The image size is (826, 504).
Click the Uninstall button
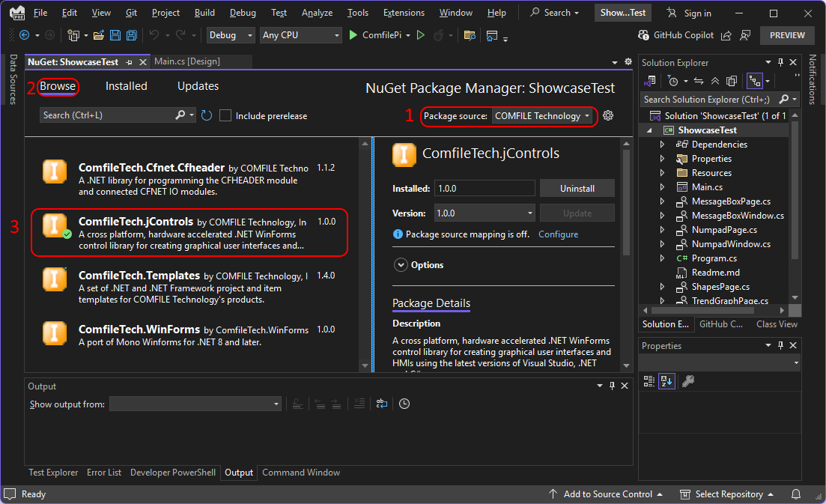(577, 189)
